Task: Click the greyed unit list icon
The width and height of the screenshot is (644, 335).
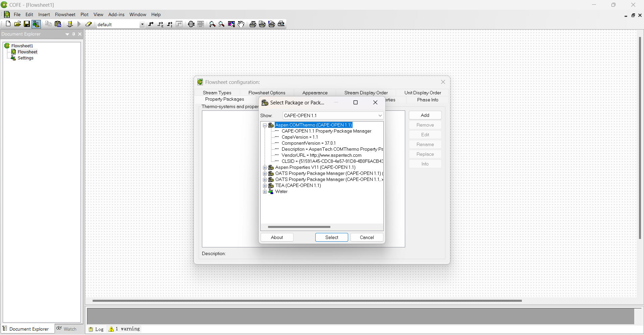Action: coord(201,24)
